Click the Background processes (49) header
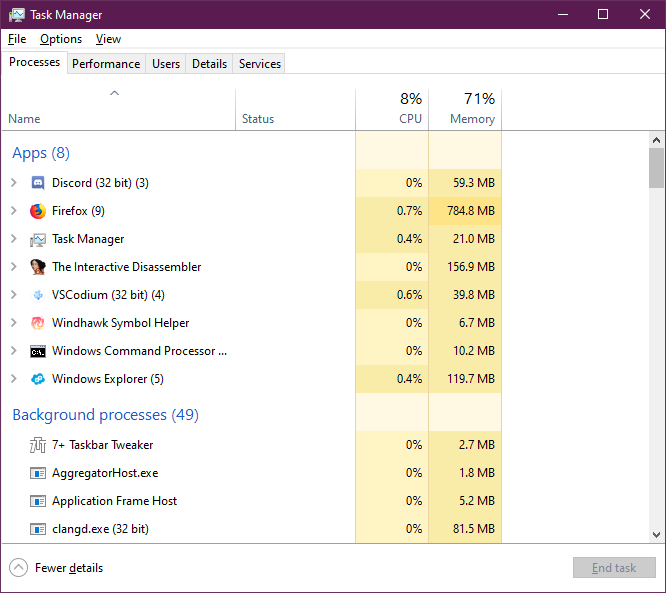The width and height of the screenshot is (666, 593). (105, 415)
